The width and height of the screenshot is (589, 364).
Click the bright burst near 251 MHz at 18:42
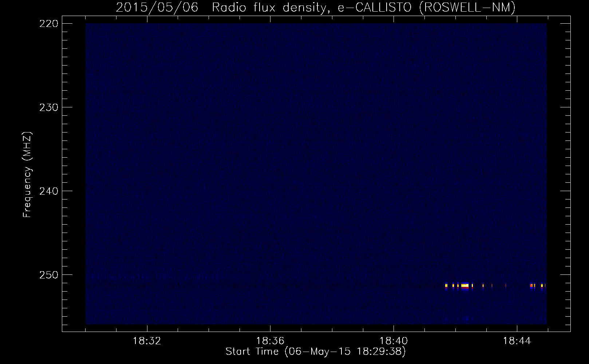pyautogui.click(x=465, y=286)
